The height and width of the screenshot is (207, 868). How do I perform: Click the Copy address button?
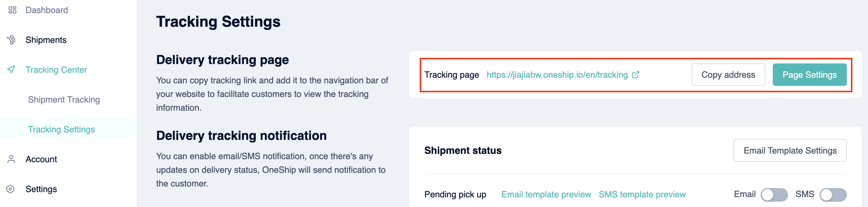coord(728,75)
